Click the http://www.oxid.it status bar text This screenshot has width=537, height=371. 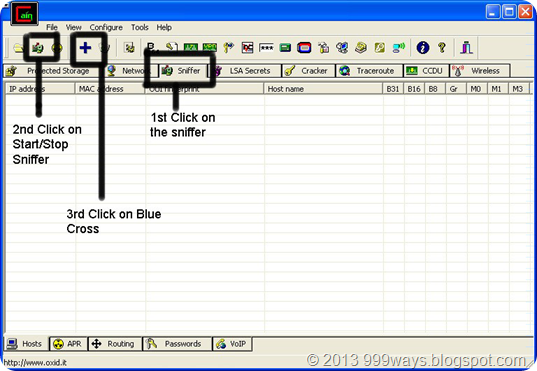pos(35,363)
